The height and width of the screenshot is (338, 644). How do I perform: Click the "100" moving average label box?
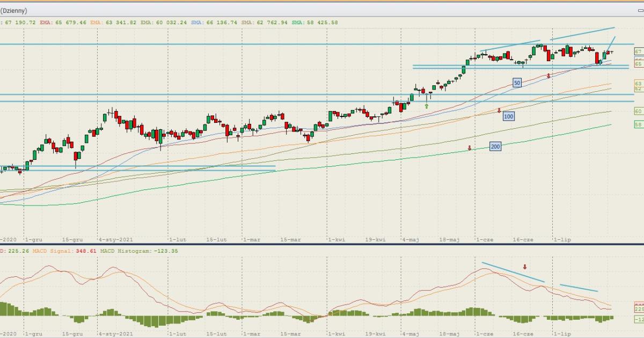tap(509, 116)
